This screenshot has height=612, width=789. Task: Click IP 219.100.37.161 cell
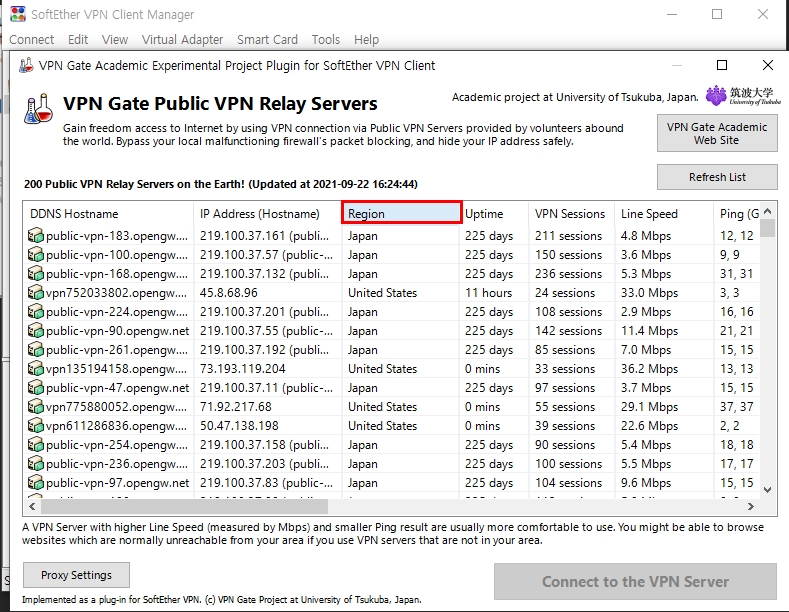pos(264,236)
